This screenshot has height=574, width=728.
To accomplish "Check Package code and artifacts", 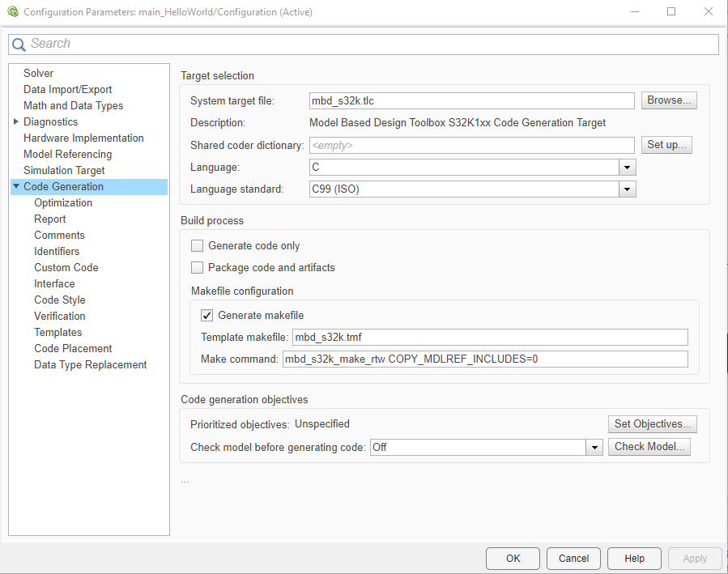I will (x=197, y=267).
